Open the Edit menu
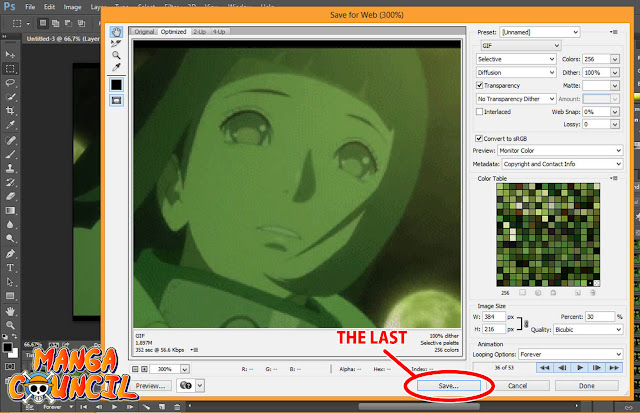 click(49, 7)
